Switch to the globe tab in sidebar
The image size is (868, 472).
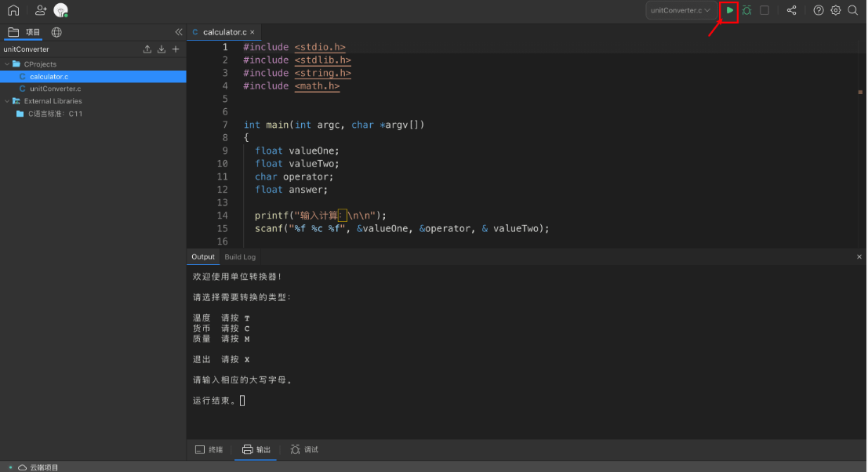coord(56,32)
